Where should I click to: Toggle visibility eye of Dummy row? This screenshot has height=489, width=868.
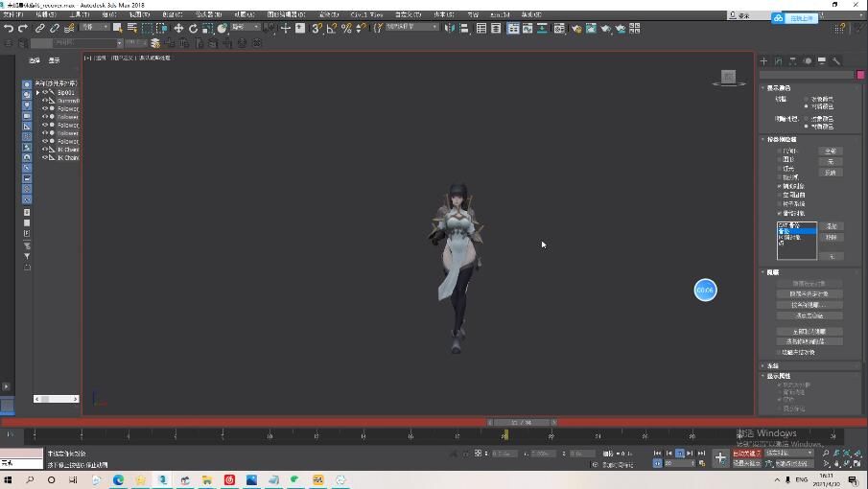tap(45, 101)
